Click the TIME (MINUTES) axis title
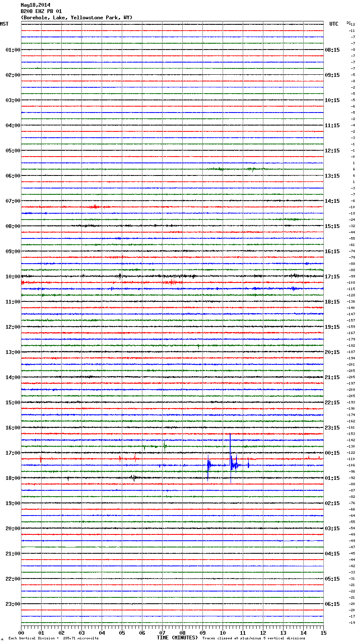Viewport: 357px width, 644px height. pos(177,638)
